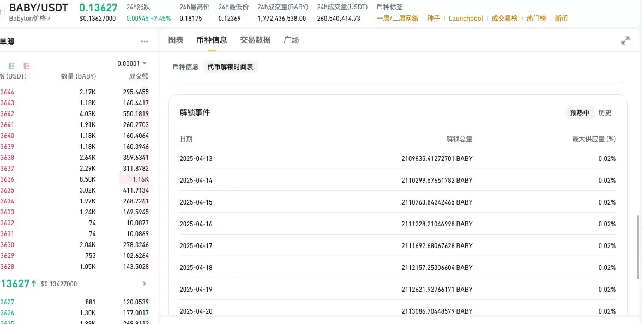Click the 解锁事件 section heading

(195, 112)
